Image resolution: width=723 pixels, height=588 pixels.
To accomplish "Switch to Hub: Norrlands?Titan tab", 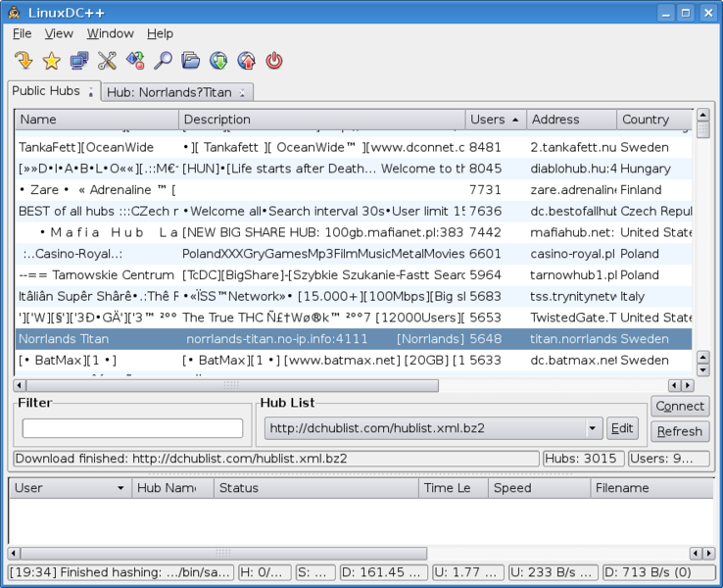I will point(169,92).
